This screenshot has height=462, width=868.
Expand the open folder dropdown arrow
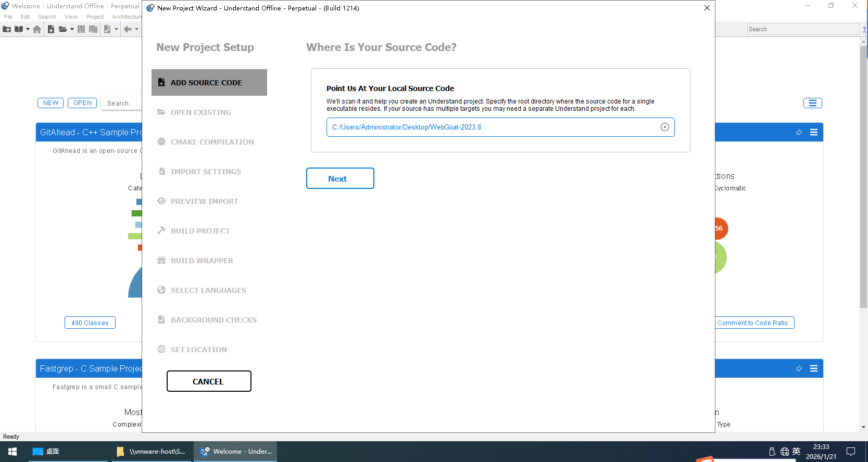pyautogui.click(x=72, y=29)
